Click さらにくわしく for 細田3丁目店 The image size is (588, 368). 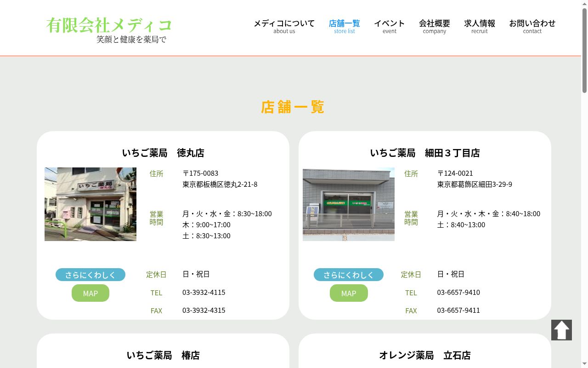pyautogui.click(x=349, y=275)
